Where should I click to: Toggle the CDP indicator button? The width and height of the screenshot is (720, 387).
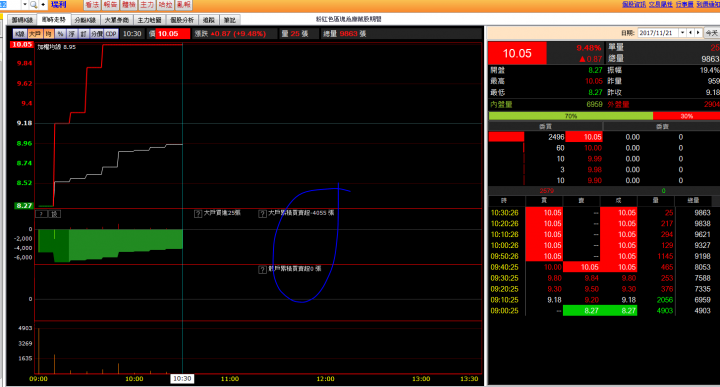pyautogui.click(x=111, y=34)
